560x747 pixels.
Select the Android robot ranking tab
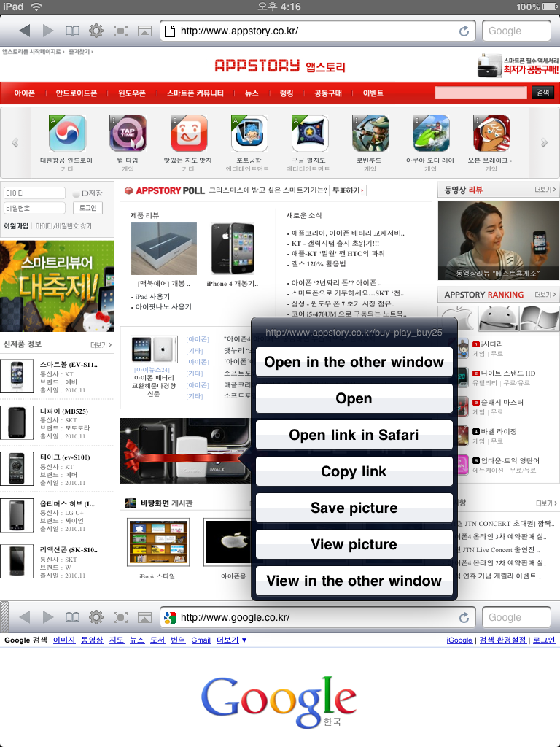(x=498, y=318)
